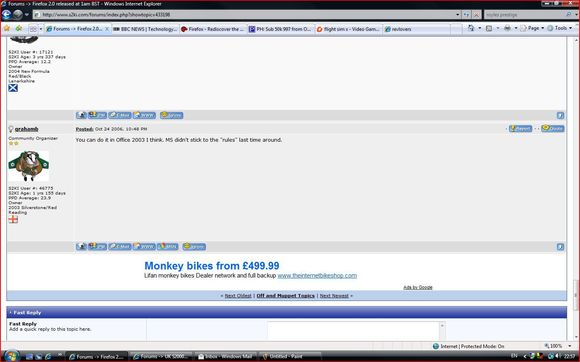580x362 pixels.
Task: Open the Tools menu
Action: coord(560,28)
